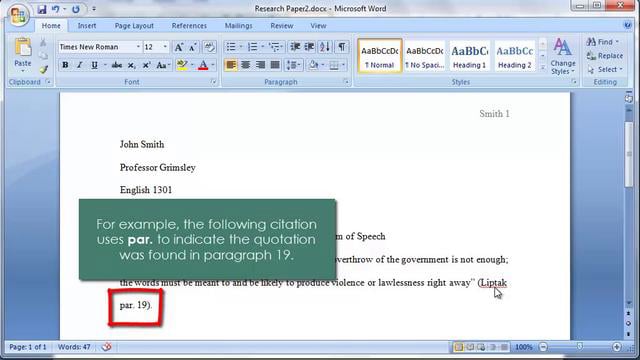Open the Change Case dropdown
640x360 pixels.
(x=163, y=65)
